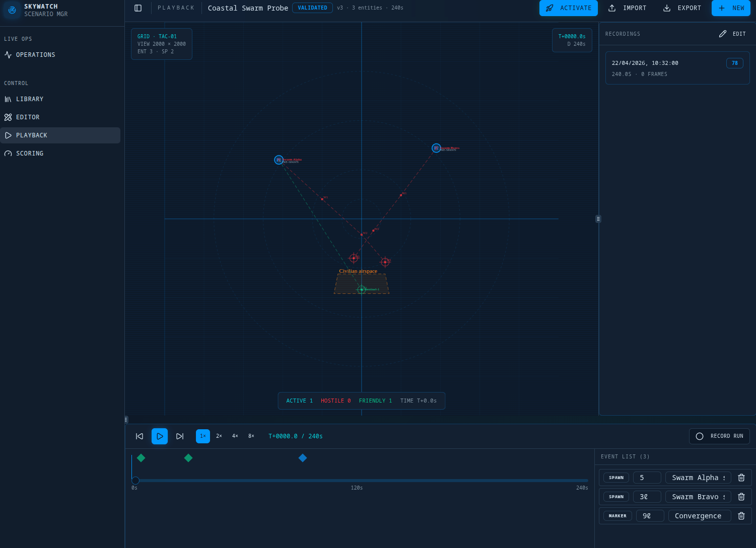Open Editor in the sidebar

point(60,117)
